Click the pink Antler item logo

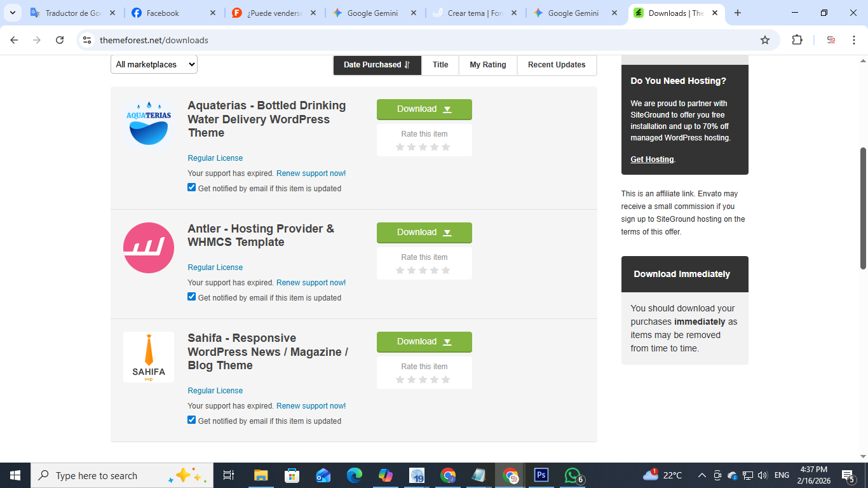(148, 248)
